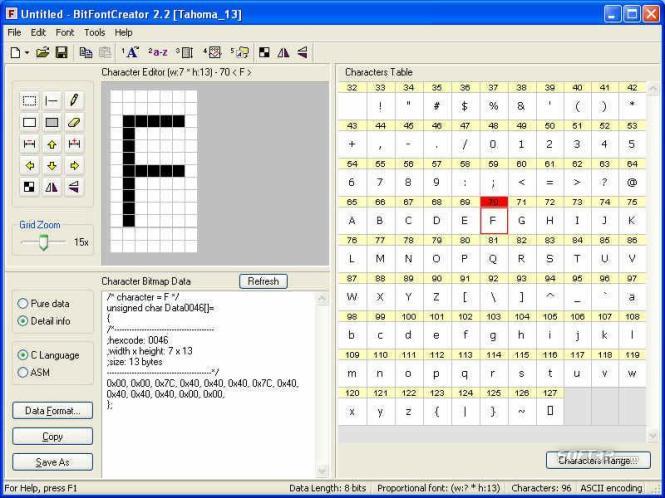Select the '%' cell (37) in Characters Table
This screenshot has width=665, height=498.
(493, 106)
